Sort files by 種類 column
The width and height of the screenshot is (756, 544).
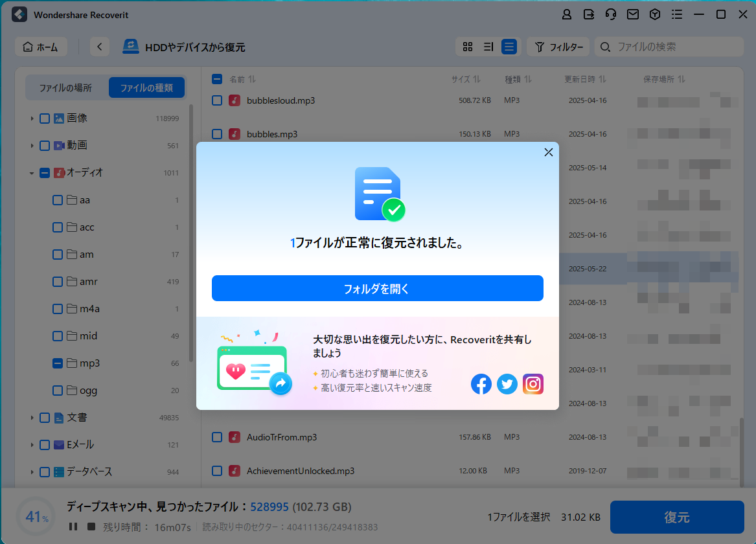pos(518,79)
